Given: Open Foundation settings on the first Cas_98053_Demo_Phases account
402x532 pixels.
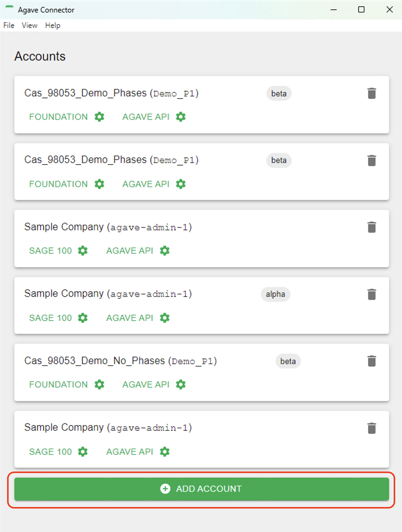Looking at the screenshot, I should tap(99, 117).
